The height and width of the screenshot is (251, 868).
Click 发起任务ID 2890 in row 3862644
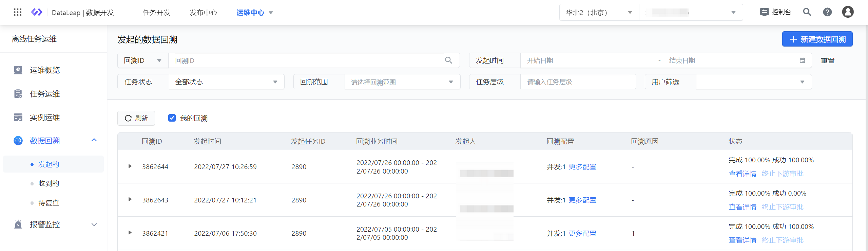click(299, 167)
